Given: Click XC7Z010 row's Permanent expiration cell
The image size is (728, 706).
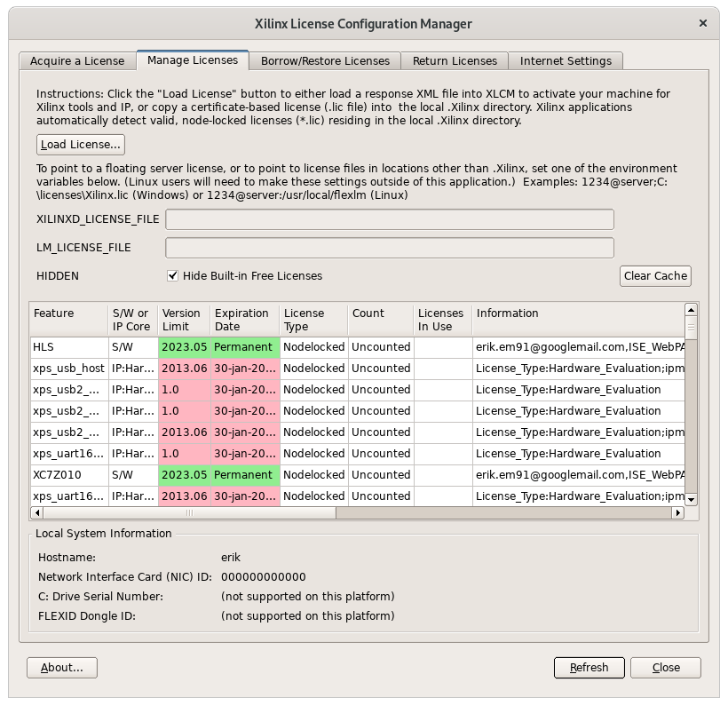Looking at the screenshot, I should coord(246,475).
